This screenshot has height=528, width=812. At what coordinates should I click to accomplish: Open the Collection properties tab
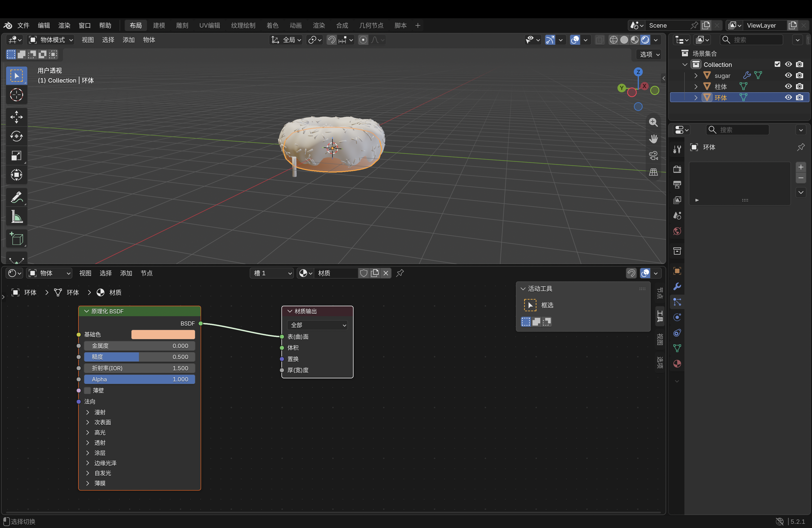click(x=677, y=251)
